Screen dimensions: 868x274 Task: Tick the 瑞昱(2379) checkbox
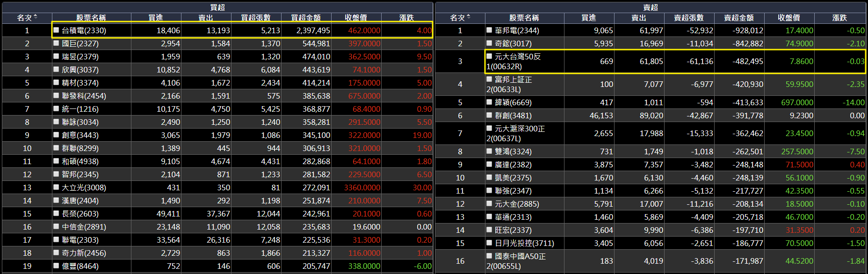(57, 56)
